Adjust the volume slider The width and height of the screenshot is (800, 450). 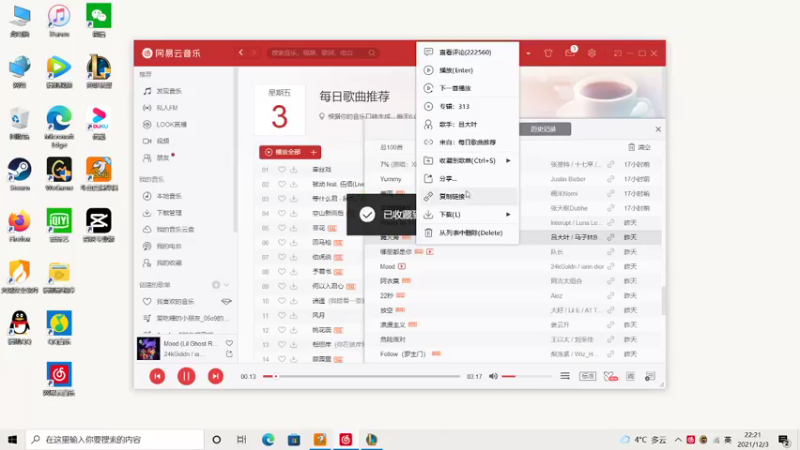(526, 376)
